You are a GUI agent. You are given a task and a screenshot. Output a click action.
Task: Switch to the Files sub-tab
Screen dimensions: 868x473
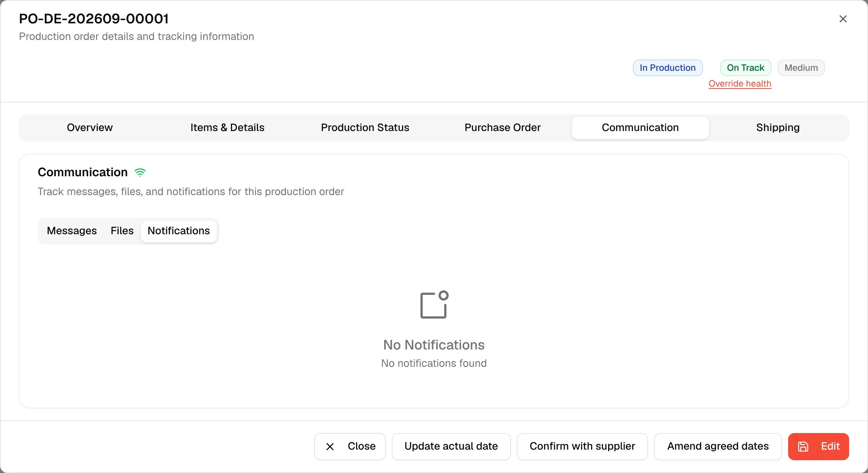click(x=122, y=231)
